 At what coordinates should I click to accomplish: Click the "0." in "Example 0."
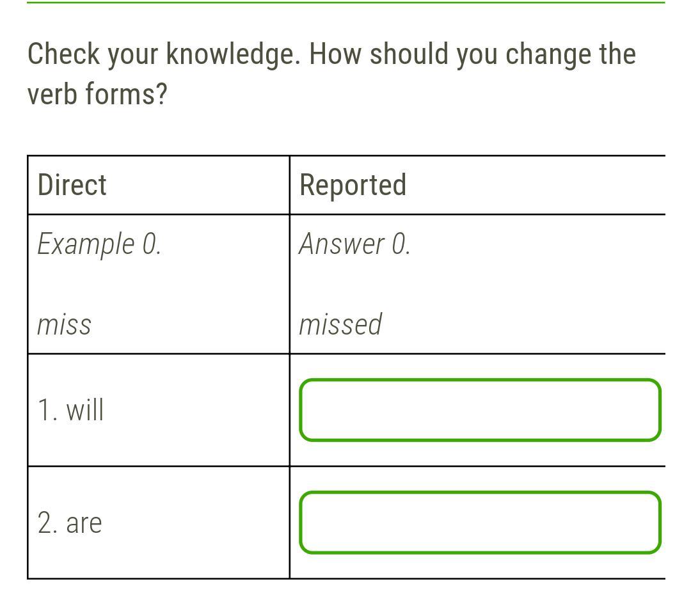pos(151,244)
